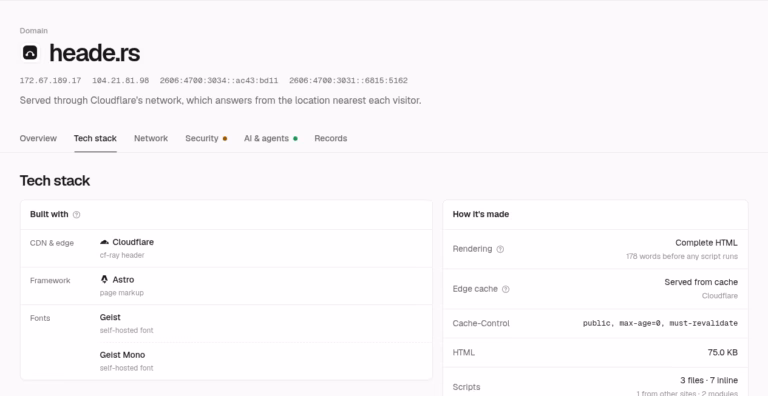Click the Built with help icon

click(x=76, y=215)
